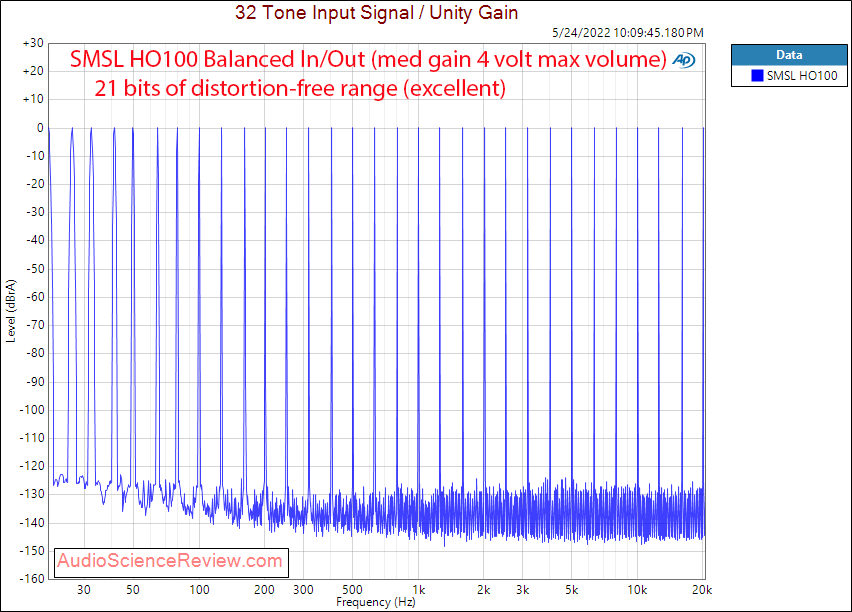This screenshot has height=612, width=852.
Task: Click the -150 level axis tick label
Action: [x=33, y=551]
